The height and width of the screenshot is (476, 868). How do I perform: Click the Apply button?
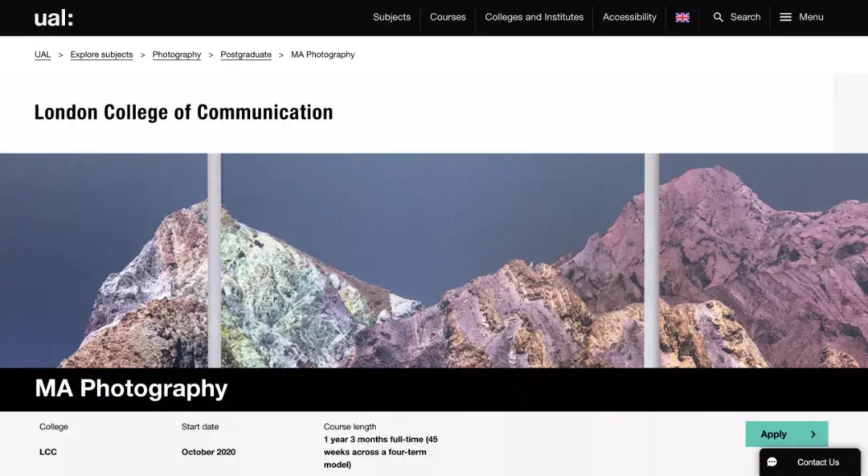click(787, 434)
